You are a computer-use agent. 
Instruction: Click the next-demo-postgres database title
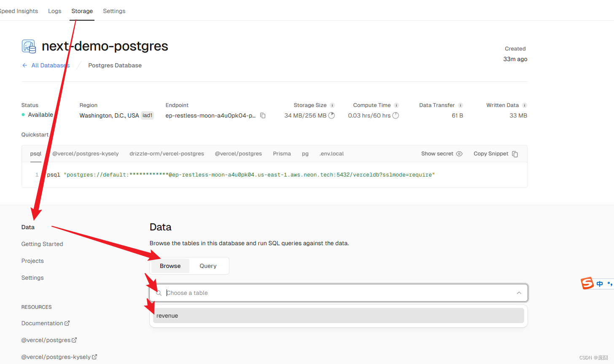click(x=105, y=46)
